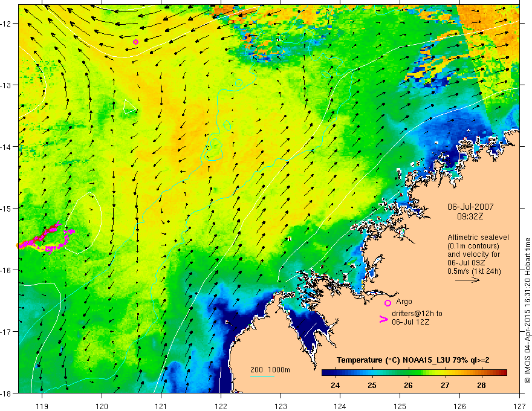Click the colorbar value 28
The image size is (532, 411).
[x=481, y=385]
